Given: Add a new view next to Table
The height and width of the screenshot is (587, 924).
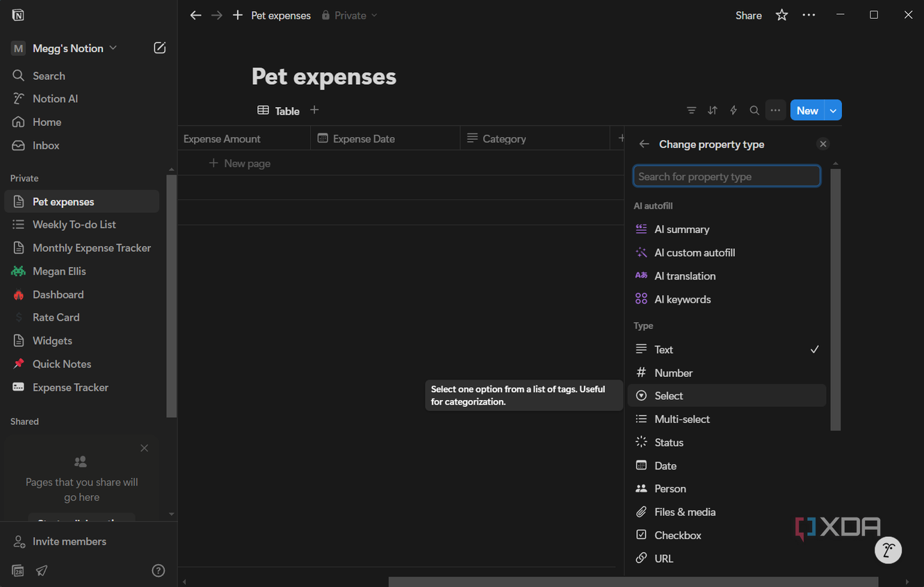Looking at the screenshot, I should [314, 110].
